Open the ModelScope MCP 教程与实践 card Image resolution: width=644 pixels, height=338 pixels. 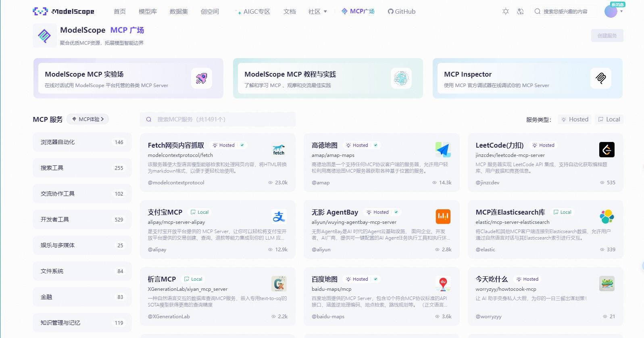328,78
